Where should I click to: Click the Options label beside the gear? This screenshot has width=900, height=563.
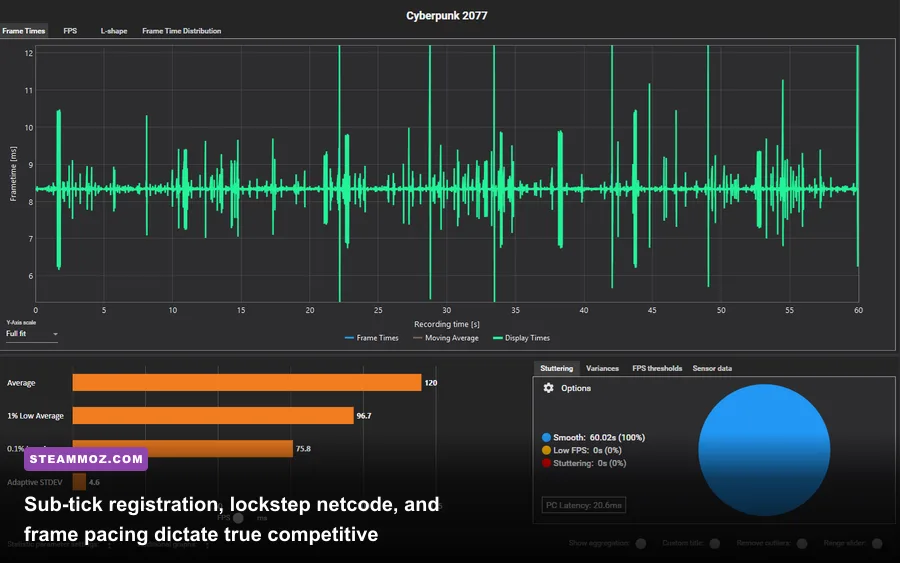[576, 388]
